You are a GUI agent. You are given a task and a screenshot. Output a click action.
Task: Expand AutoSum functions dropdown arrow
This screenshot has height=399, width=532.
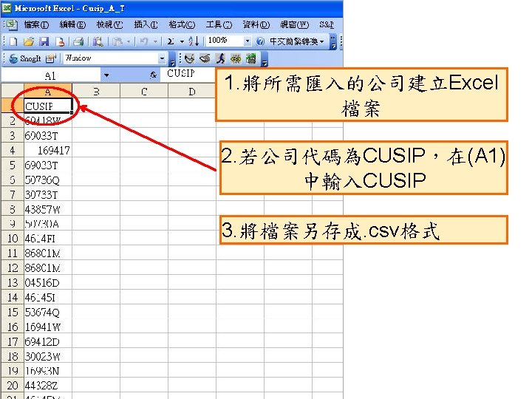[x=182, y=41]
